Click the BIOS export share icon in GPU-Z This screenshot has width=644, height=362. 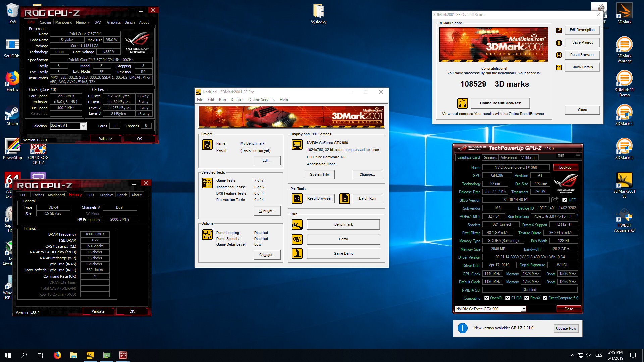555,200
